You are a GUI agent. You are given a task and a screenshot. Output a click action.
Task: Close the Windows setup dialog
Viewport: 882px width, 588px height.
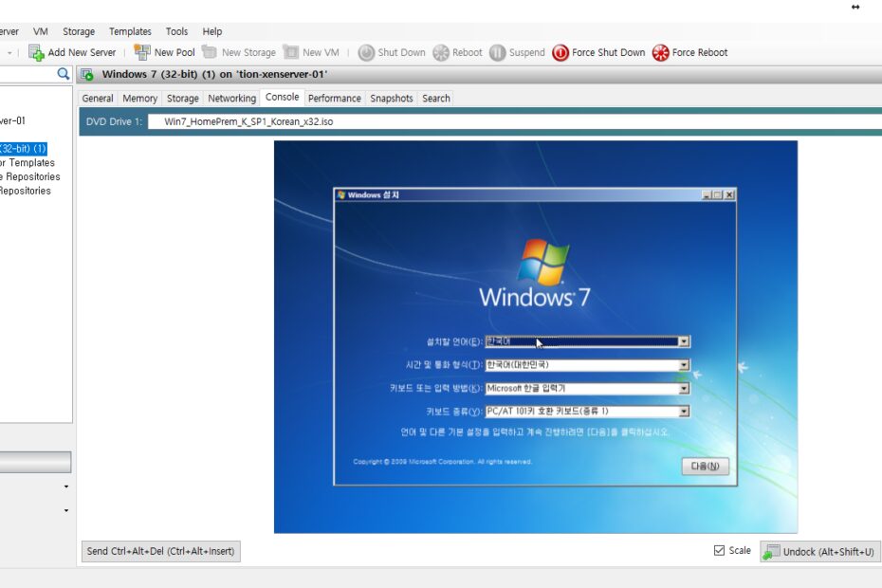729,194
